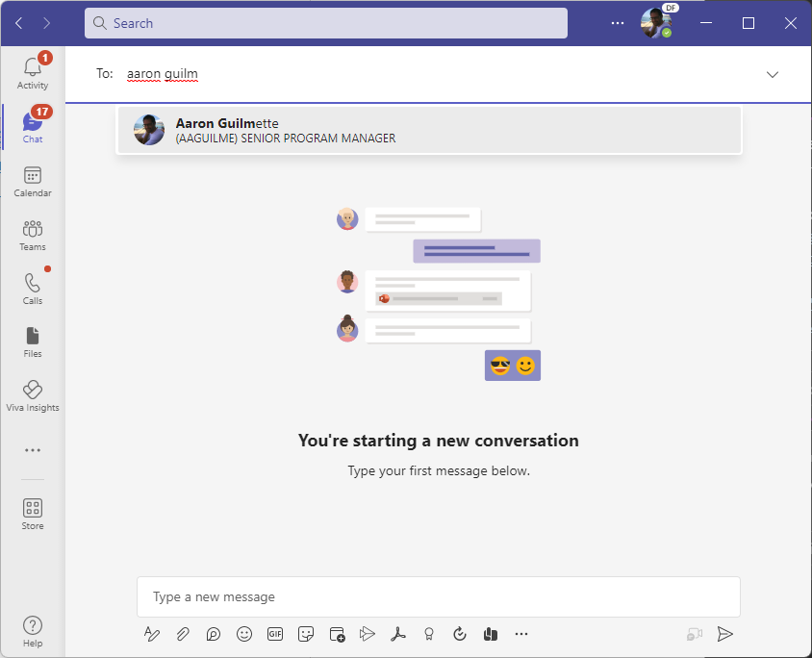Open Settings and more menu
This screenshot has width=812, height=658.
tap(618, 23)
